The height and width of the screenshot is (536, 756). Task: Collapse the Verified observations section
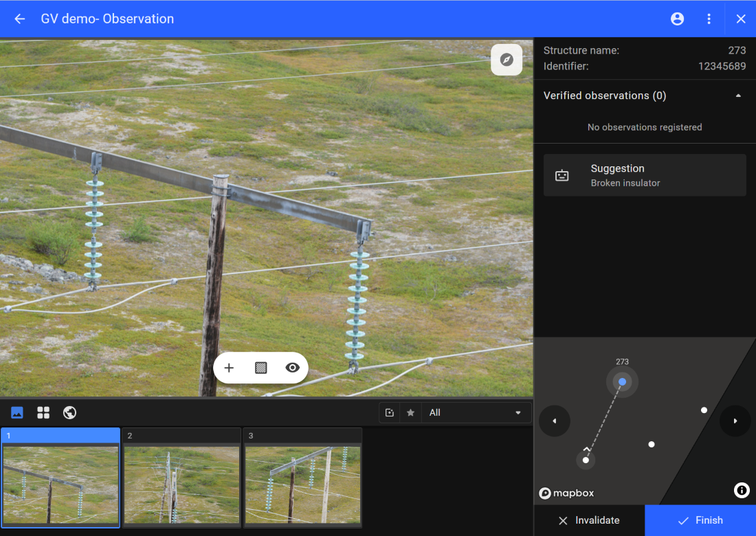pyautogui.click(x=738, y=96)
